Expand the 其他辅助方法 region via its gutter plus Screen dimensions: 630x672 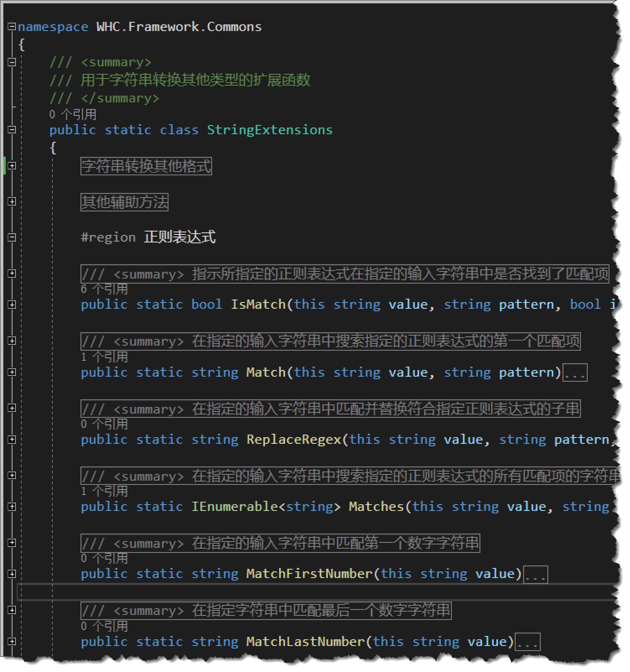click(x=12, y=202)
